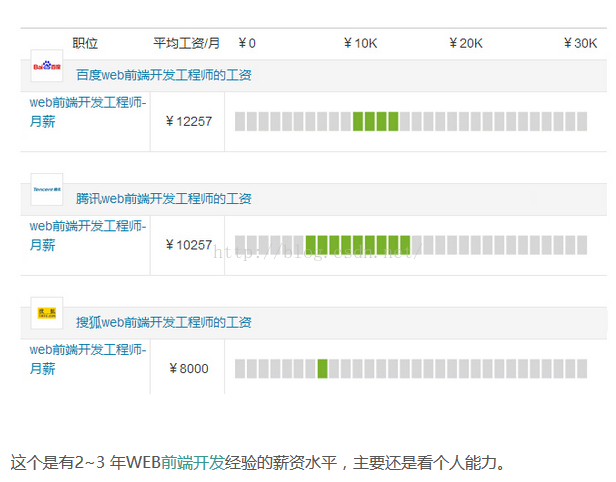Viewport: 616px width, 482px height.
Task: Open Baidu's web前端开发工程师-月薪 position link
Action: click(x=88, y=112)
